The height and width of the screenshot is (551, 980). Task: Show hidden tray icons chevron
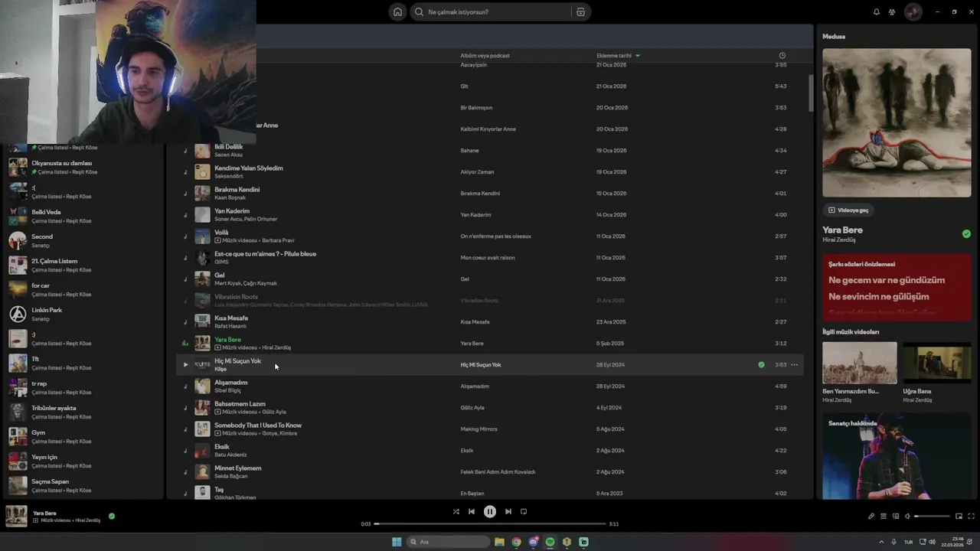880,542
